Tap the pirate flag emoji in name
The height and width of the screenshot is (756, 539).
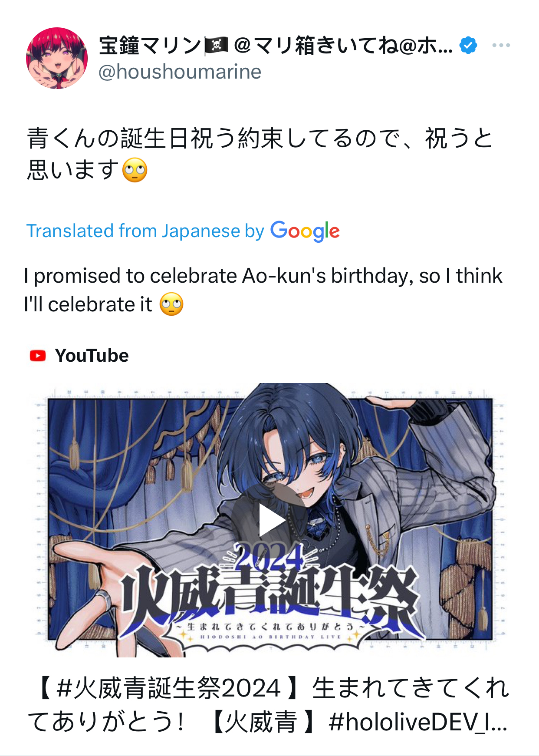tap(216, 45)
